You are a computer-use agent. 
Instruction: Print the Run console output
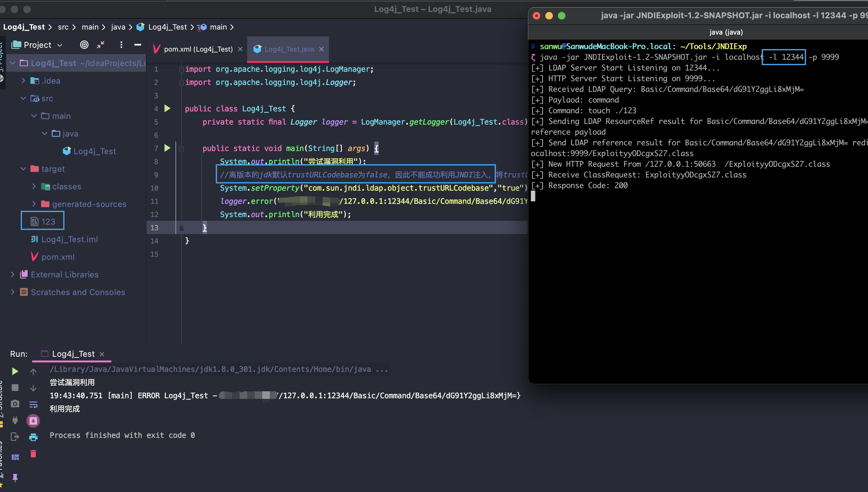pyautogui.click(x=33, y=437)
